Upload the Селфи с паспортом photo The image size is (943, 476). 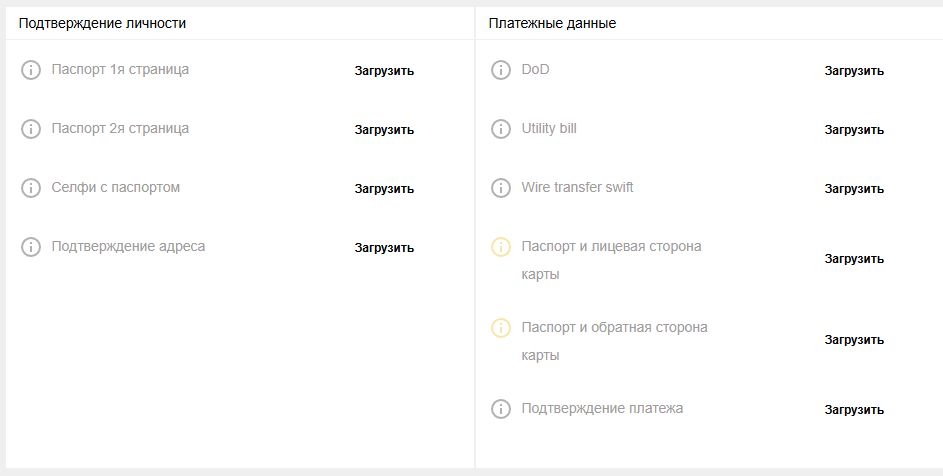[x=384, y=189]
